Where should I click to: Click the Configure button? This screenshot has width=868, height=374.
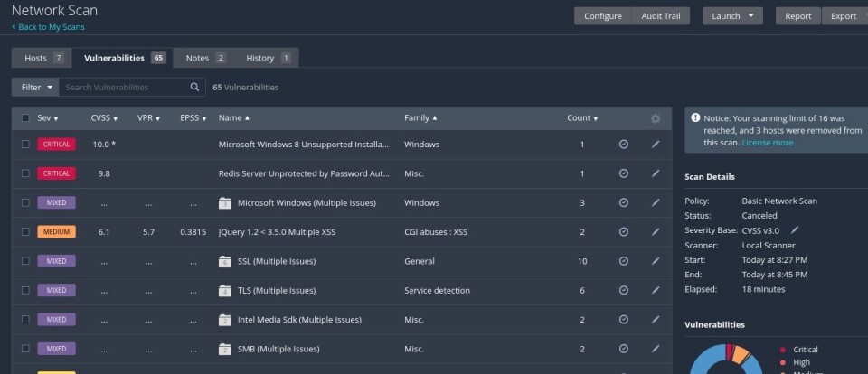(x=603, y=16)
